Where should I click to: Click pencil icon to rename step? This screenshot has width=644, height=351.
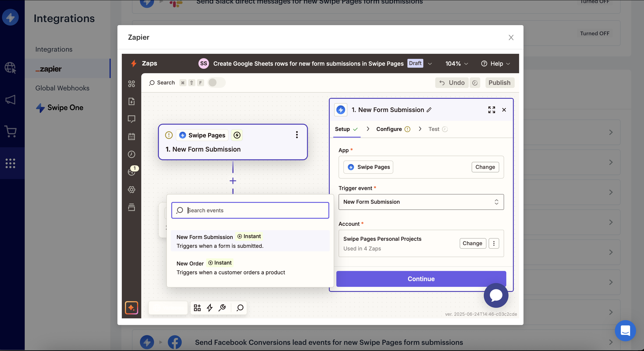(x=429, y=110)
